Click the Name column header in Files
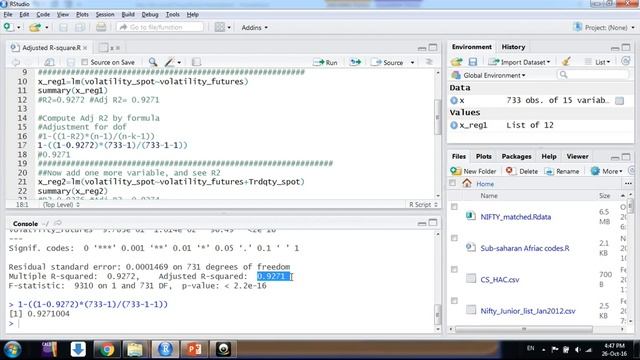This screenshot has height=360, width=640. [489, 196]
